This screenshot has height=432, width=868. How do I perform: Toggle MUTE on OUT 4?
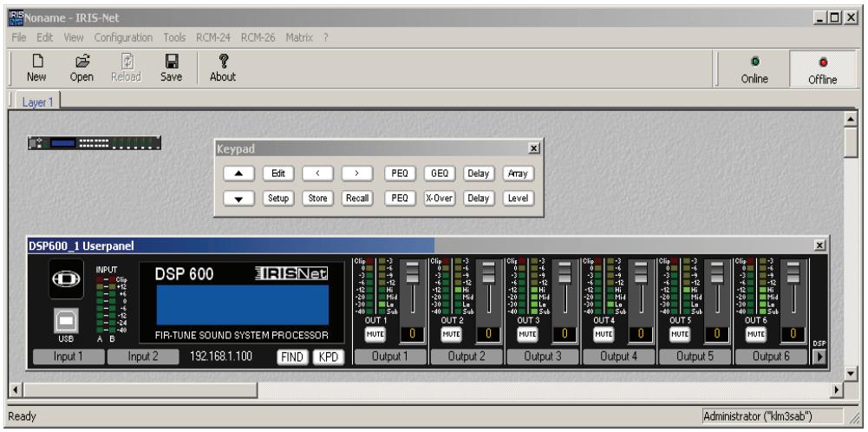(604, 334)
